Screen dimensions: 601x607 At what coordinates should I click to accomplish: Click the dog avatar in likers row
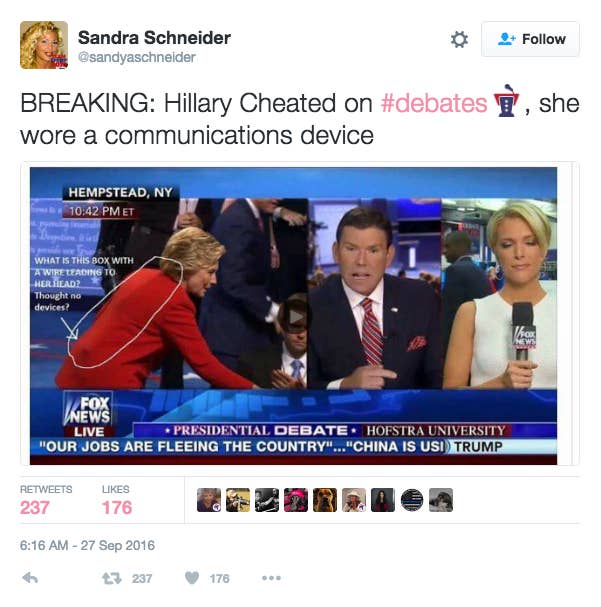325,500
